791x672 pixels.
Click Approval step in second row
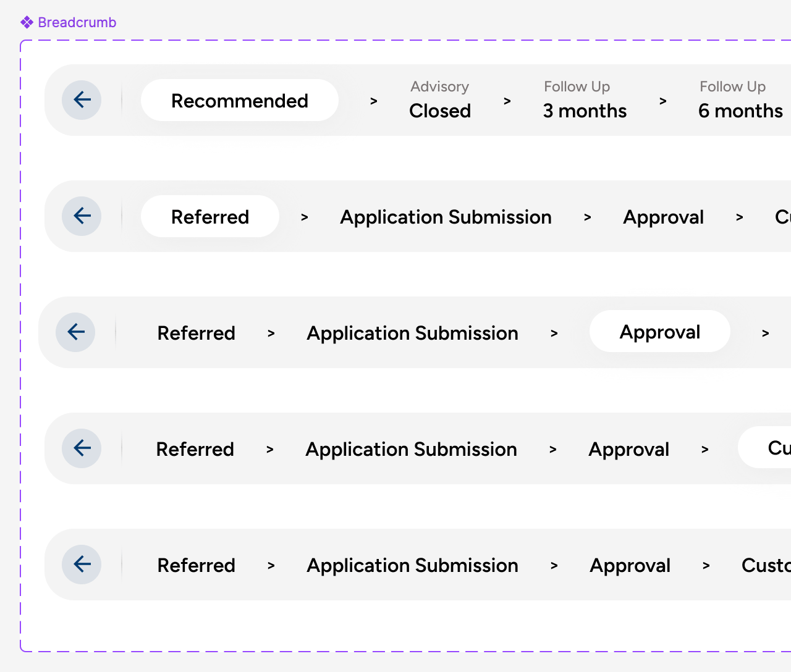pos(663,217)
